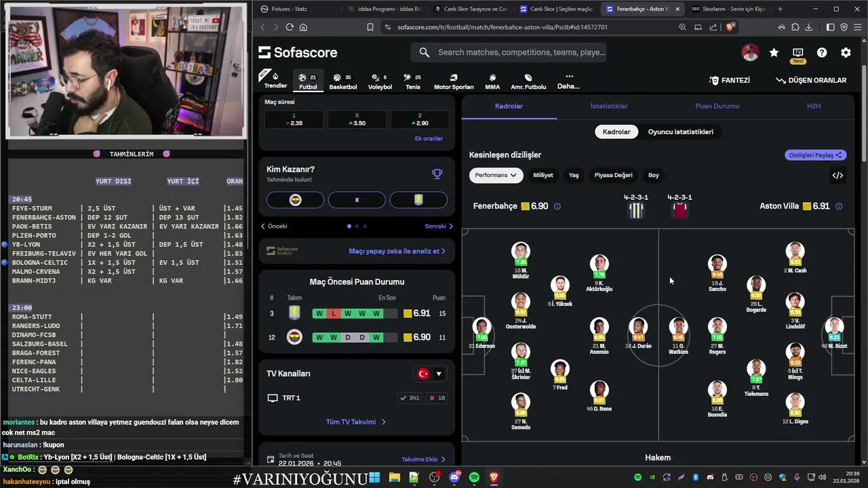Select the Basketbol sport icon
Image resolution: width=868 pixels, height=488 pixels.
pos(342,81)
